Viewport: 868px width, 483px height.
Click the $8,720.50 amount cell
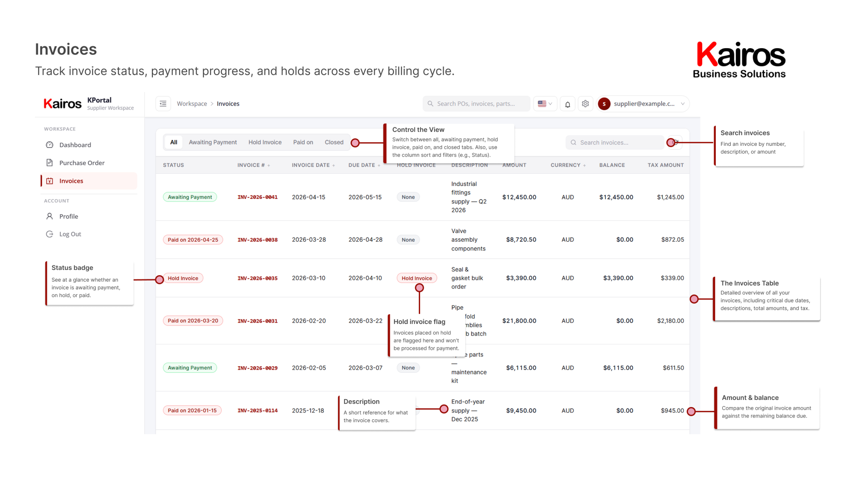coord(521,240)
